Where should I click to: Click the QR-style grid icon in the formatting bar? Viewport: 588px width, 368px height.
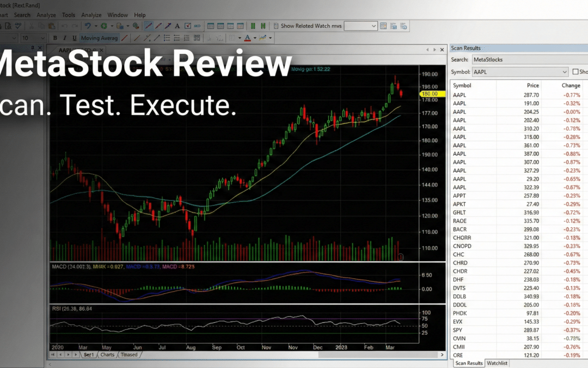[x=197, y=38]
